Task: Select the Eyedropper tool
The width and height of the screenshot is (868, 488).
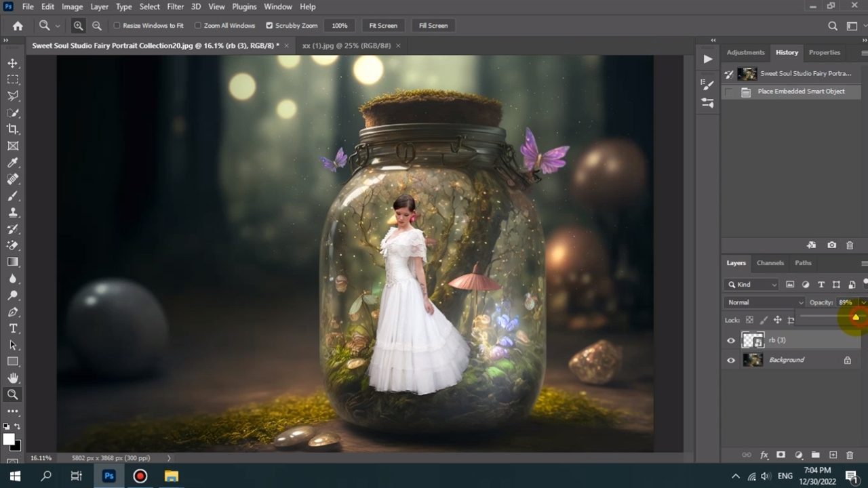Action: tap(13, 163)
